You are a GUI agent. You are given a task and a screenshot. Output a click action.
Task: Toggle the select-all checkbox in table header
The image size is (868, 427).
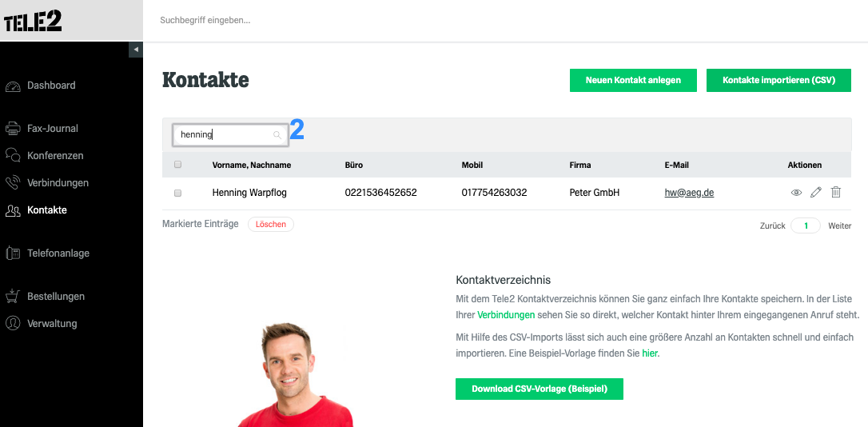point(177,165)
